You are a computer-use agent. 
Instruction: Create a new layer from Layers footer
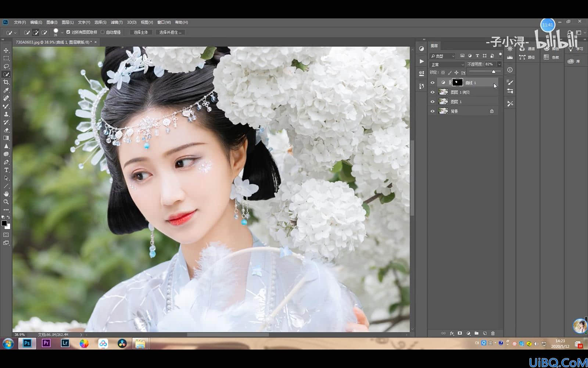pyautogui.click(x=485, y=333)
